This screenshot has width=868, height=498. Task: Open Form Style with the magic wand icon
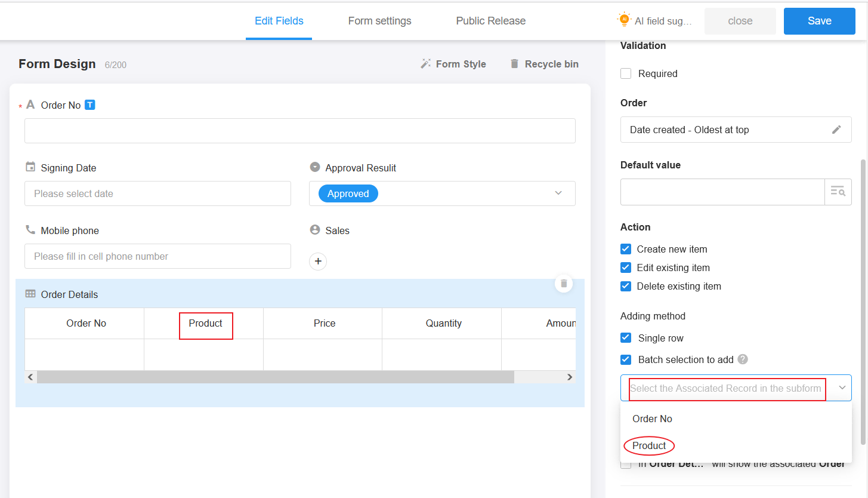click(x=425, y=63)
